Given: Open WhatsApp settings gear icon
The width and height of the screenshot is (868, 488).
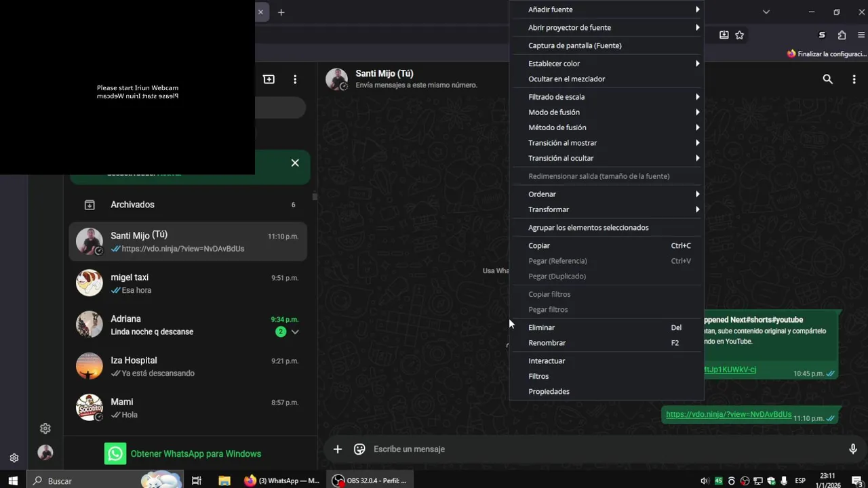Looking at the screenshot, I should pyautogui.click(x=45, y=428).
